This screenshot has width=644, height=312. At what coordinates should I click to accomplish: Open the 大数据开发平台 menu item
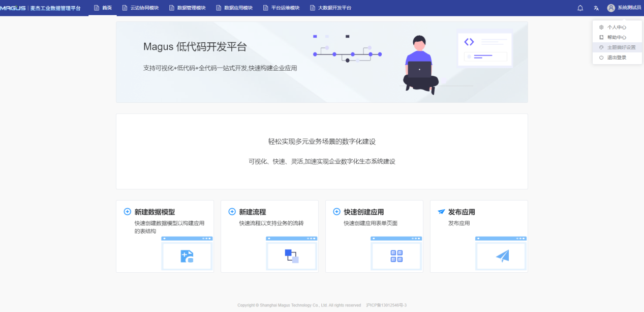(330, 8)
